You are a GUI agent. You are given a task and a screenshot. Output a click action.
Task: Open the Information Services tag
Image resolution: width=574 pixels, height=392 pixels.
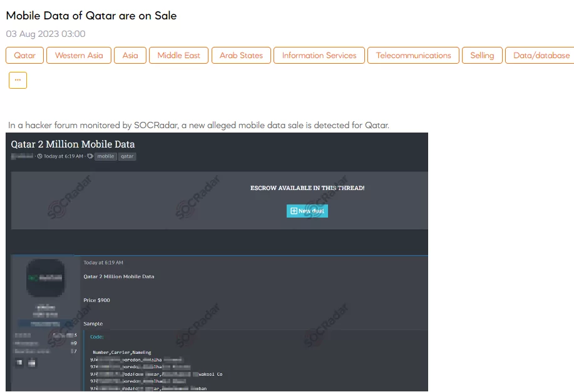pyautogui.click(x=319, y=55)
